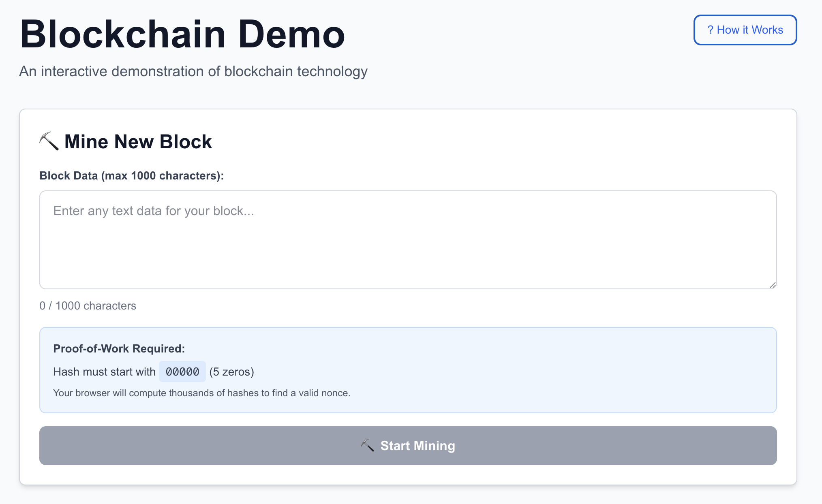Select the 00000 difficulty badge
Viewport: 822px width, 504px height.
tap(182, 372)
